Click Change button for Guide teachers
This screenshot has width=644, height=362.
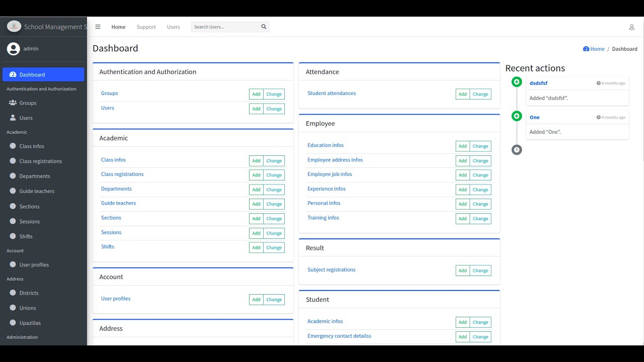(274, 204)
